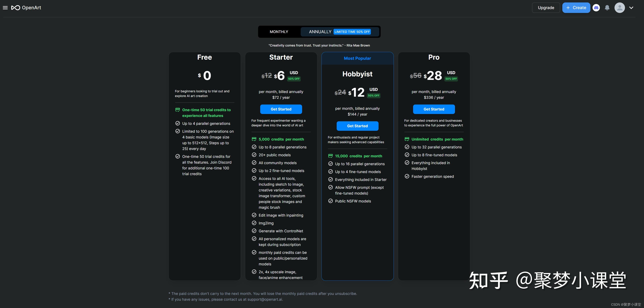Click the credits icon beside Unlimited credits
Viewport: 644px width, 308px height.
coord(407,139)
